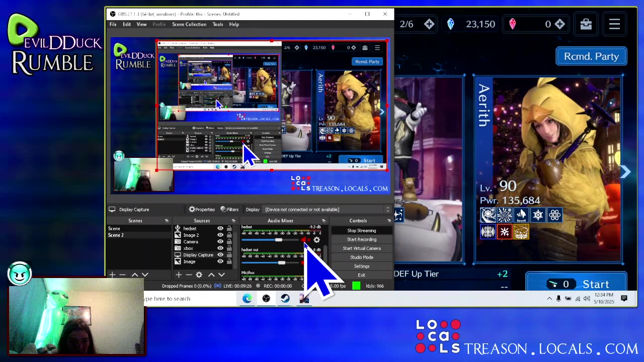The width and height of the screenshot is (644, 362).
Task: Hide the hedset source
Action: (220, 229)
